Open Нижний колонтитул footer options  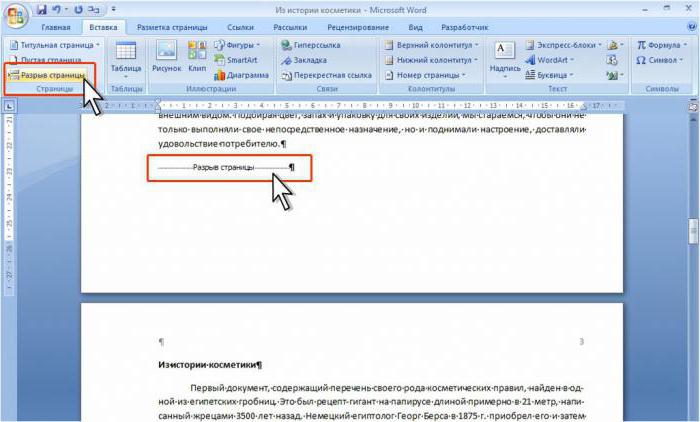pos(431,60)
